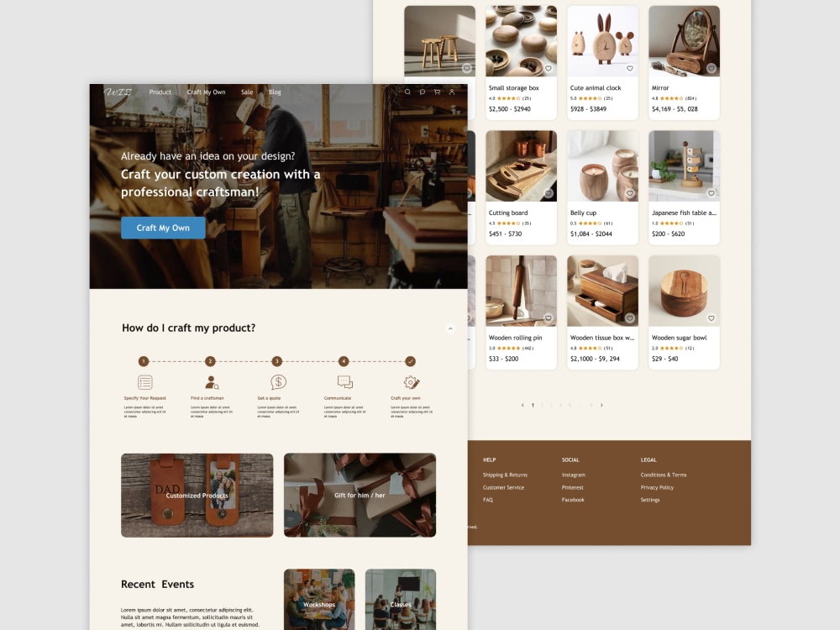Click the Wooden tissue box title
This screenshot has width=840, height=630.
602,338
